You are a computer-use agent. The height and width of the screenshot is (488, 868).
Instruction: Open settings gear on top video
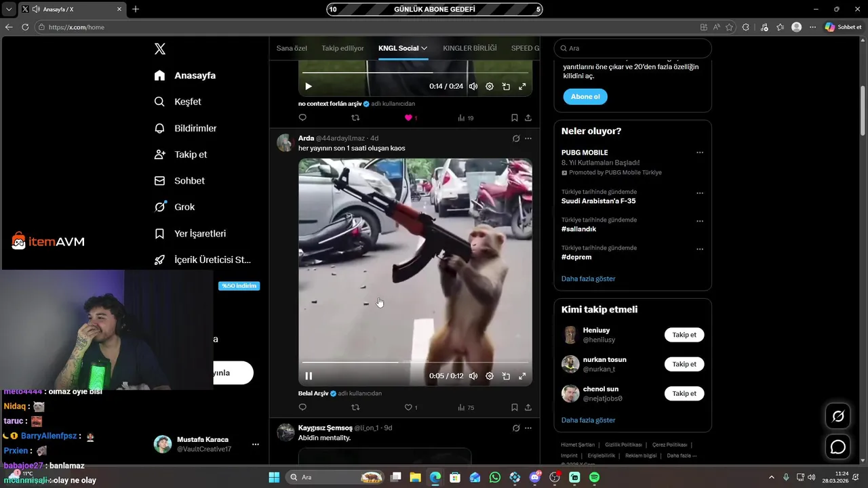pyautogui.click(x=490, y=86)
